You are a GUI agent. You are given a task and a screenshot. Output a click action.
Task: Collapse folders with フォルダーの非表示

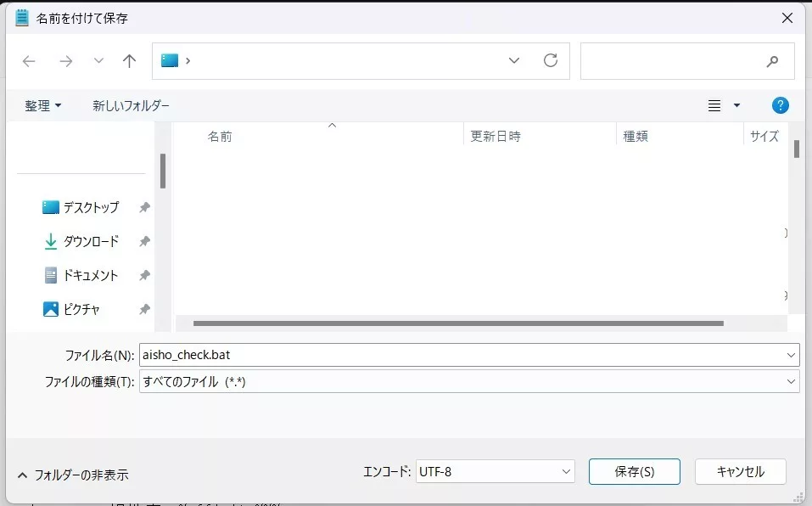click(x=73, y=475)
